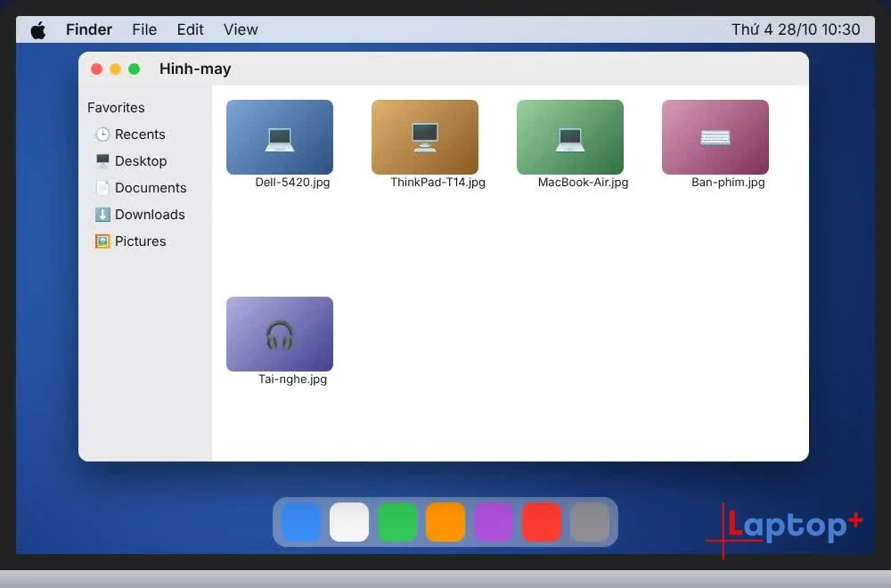Select Downloads in the sidebar

point(140,214)
